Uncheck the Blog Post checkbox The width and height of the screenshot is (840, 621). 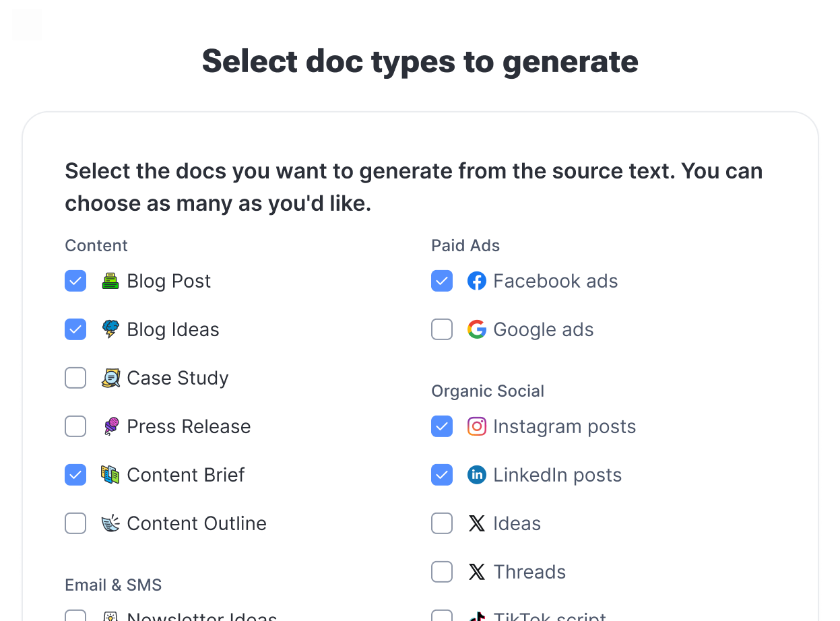point(75,281)
